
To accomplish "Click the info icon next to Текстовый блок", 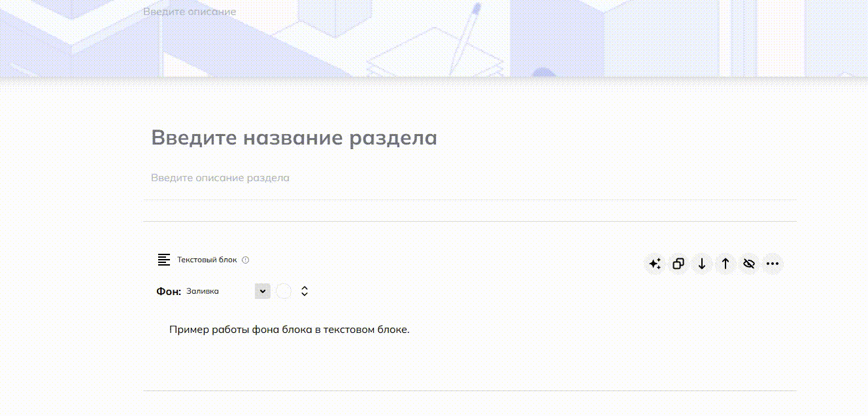I will pyautogui.click(x=246, y=260).
